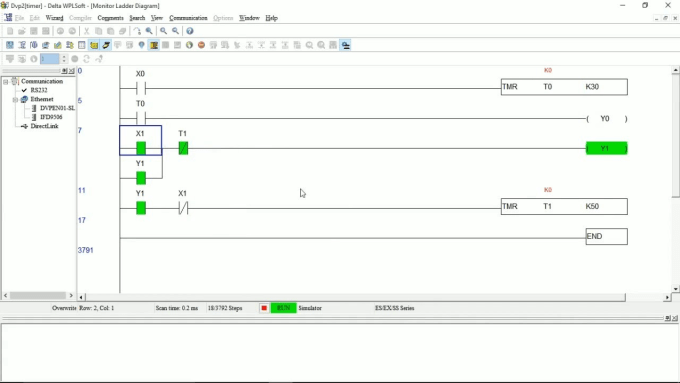Open the Help menu
This screenshot has height=383, width=680.
(271, 18)
